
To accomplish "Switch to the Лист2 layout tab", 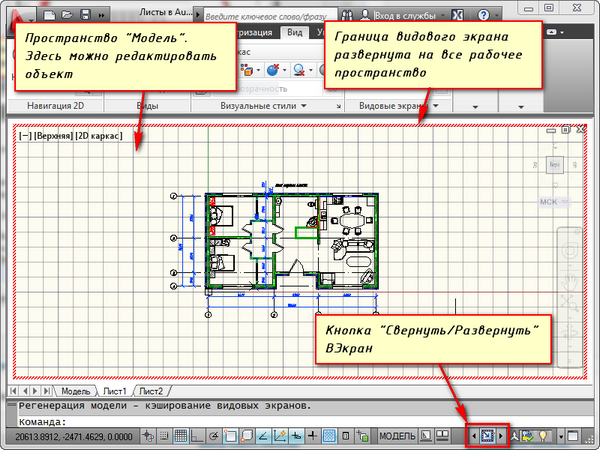I will (151, 390).
